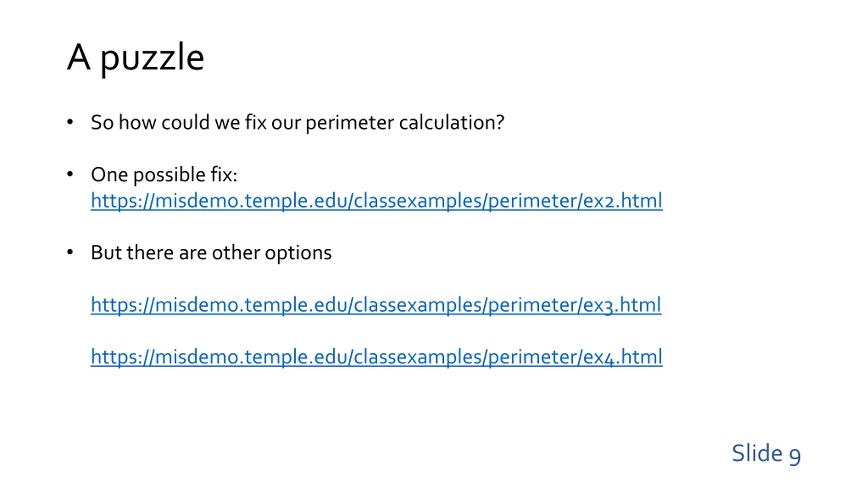The image size is (868, 488).
Task: Click the bullet dot before 'So how could'
Action: point(70,122)
